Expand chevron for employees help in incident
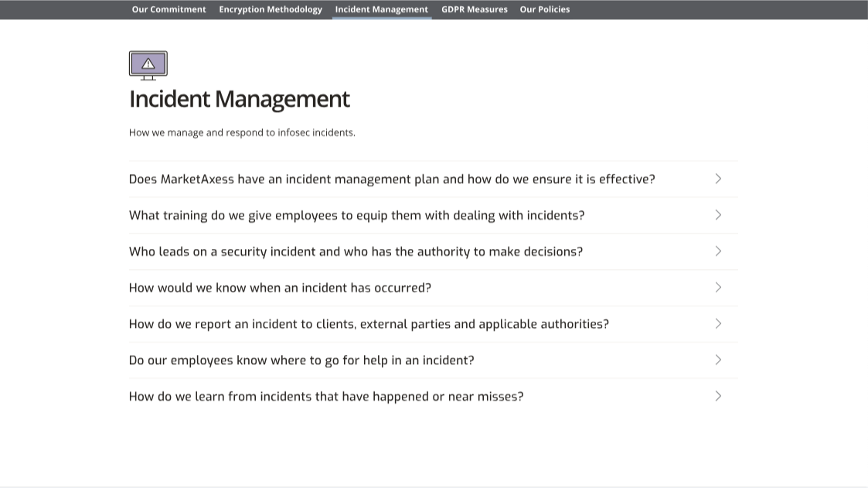The width and height of the screenshot is (868, 488). pos(718,360)
